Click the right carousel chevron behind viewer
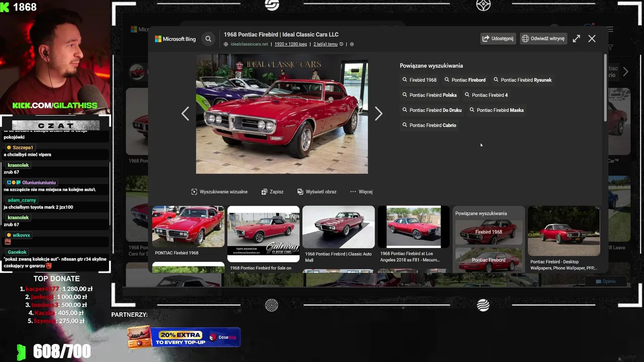The image size is (644, 362). 625,72
